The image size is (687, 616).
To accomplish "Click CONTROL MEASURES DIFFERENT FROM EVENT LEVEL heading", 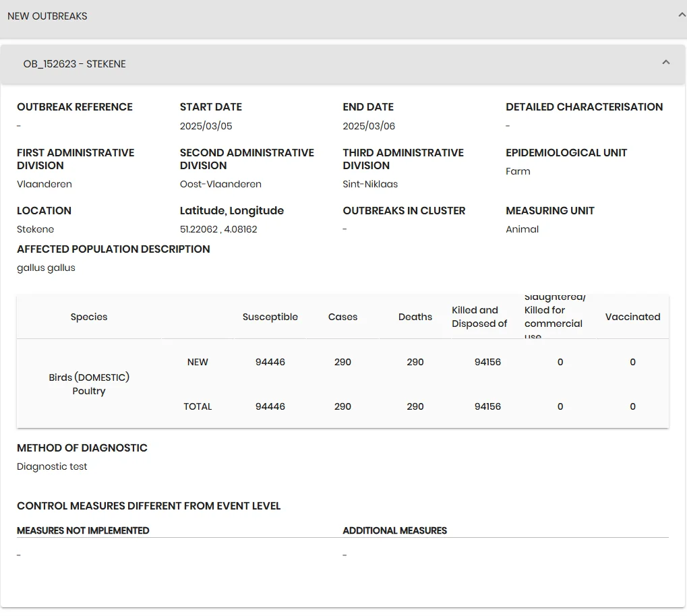I will coord(148,506).
